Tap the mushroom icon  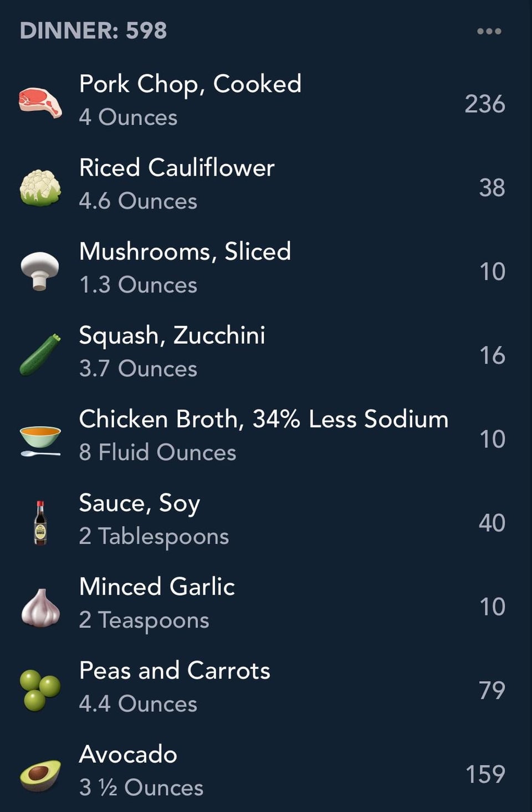40,271
